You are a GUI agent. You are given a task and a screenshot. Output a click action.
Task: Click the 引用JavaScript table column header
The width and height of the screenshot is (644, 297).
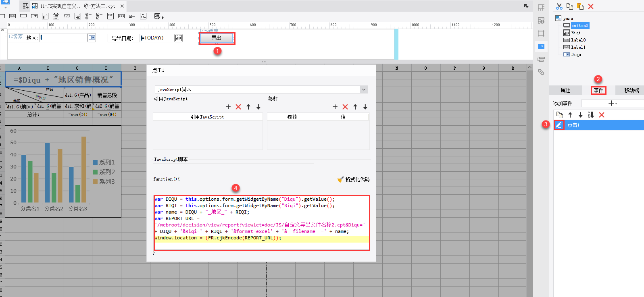click(207, 117)
